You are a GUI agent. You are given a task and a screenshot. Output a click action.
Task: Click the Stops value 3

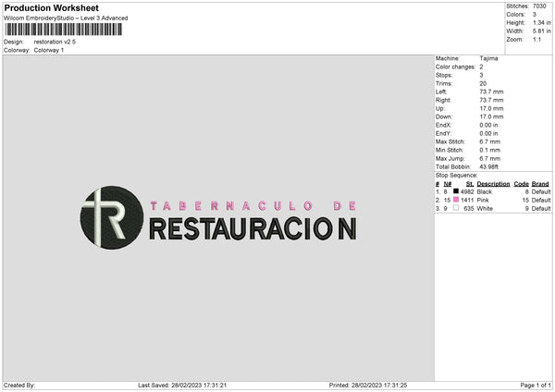pos(481,75)
